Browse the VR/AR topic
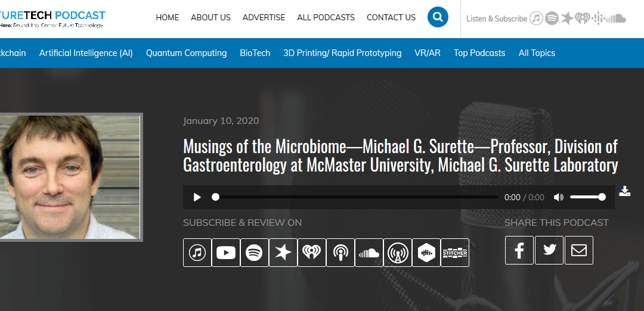The width and height of the screenshot is (644, 311). pos(428,53)
